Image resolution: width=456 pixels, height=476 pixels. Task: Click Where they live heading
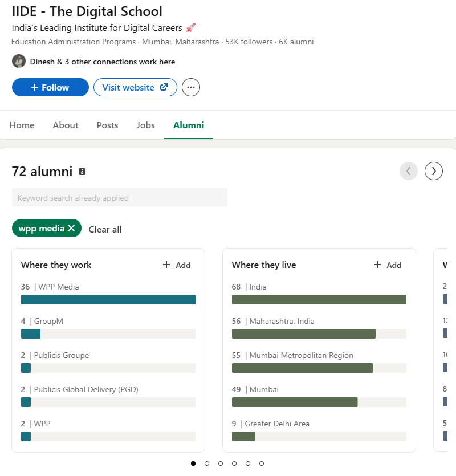click(x=264, y=265)
